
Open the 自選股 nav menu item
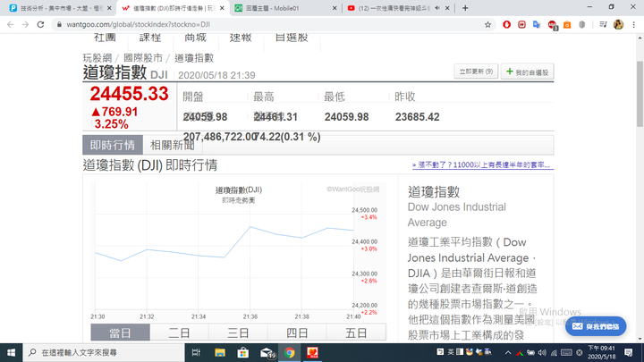(x=292, y=38)
